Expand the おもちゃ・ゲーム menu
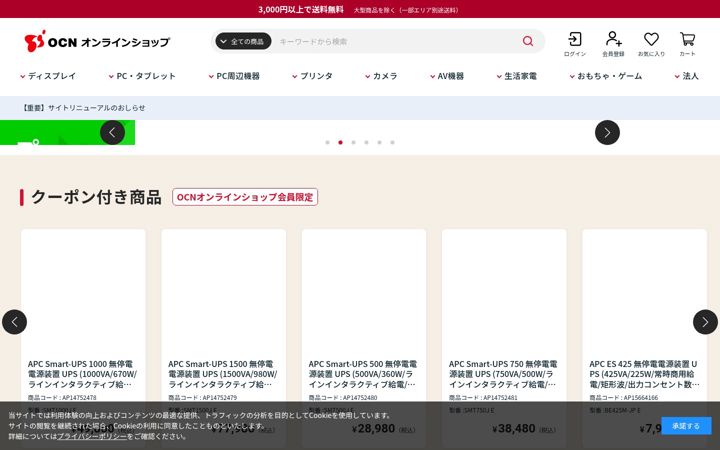Image resolution: width=720 pixels, height=450 pixels. [606, 76]
